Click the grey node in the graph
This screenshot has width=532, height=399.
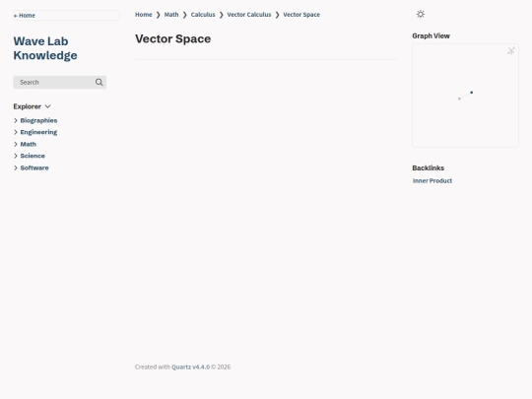pos(459,99)
